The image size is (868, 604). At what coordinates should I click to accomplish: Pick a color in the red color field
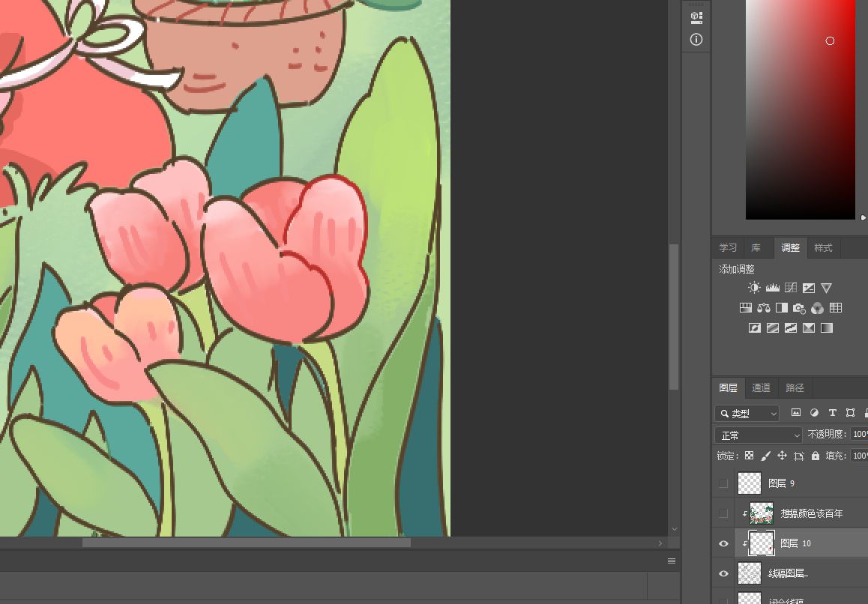coord(801,109)
